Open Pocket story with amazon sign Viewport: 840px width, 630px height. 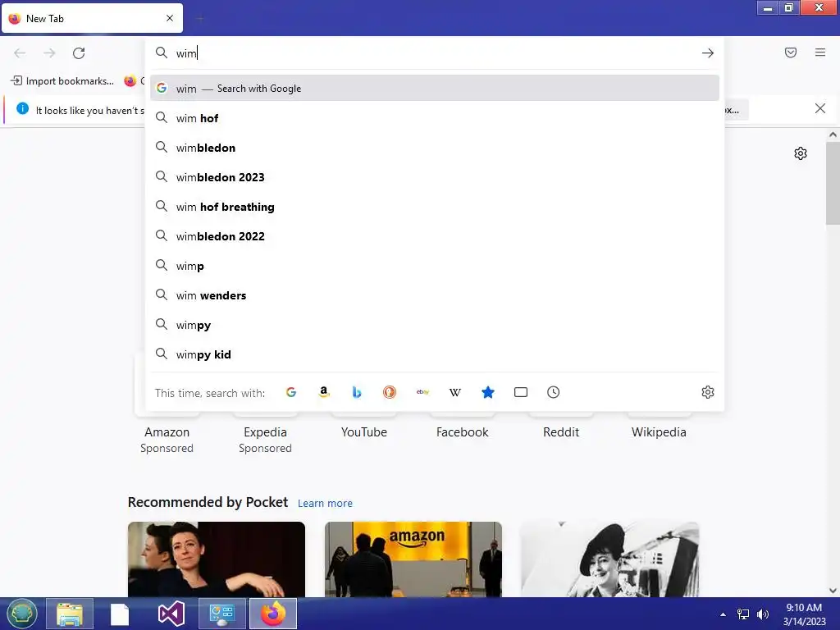click(413, 559)
